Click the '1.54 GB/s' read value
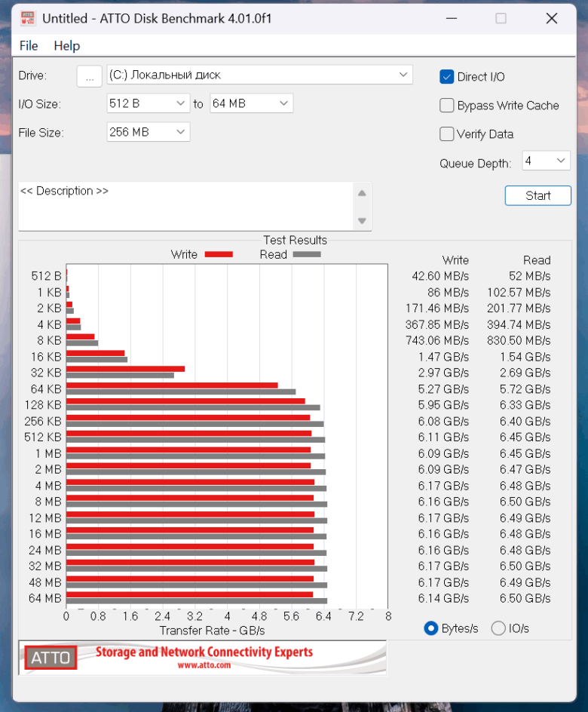 click(x=525, y=357)
